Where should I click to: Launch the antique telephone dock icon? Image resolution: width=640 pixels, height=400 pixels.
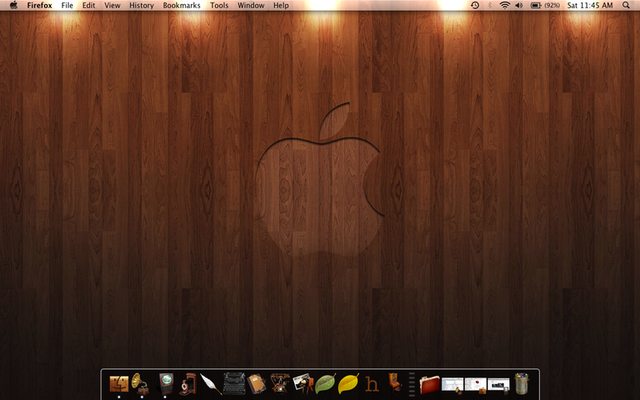[x=280, y=384]
